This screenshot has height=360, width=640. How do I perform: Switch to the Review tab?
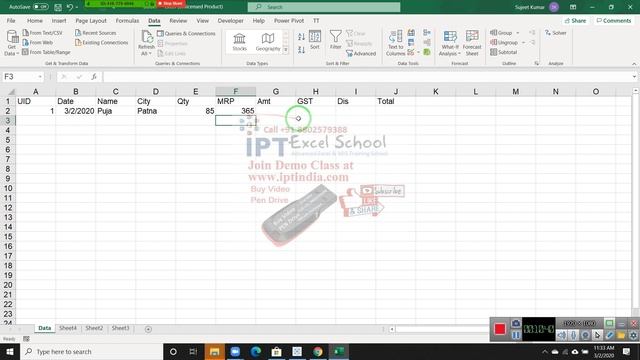tap(178, 20)
